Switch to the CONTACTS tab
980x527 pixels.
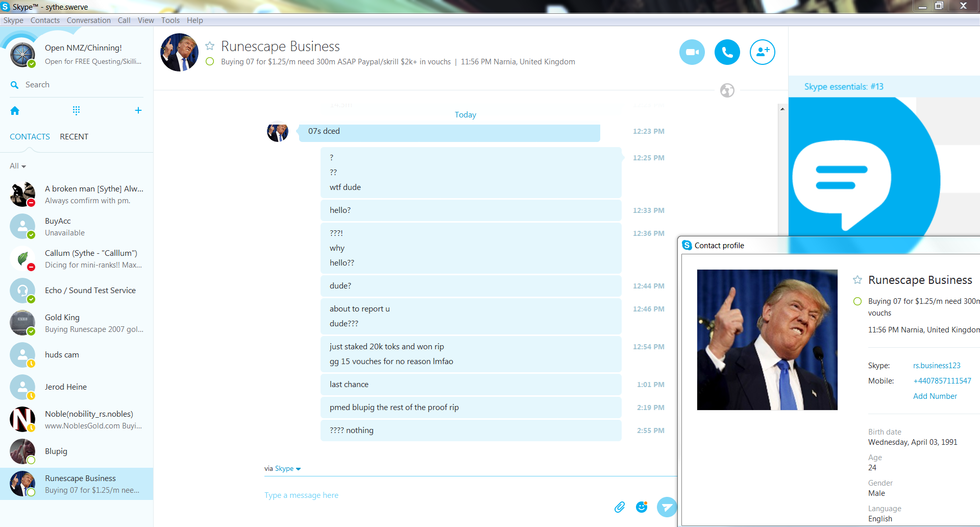click(x=30, y=137)
